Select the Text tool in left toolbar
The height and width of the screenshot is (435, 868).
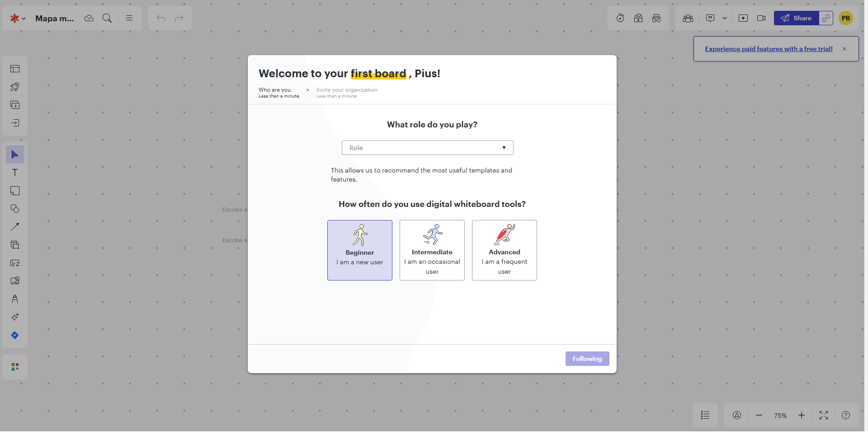pyautogui.click(x=15, y=173)
